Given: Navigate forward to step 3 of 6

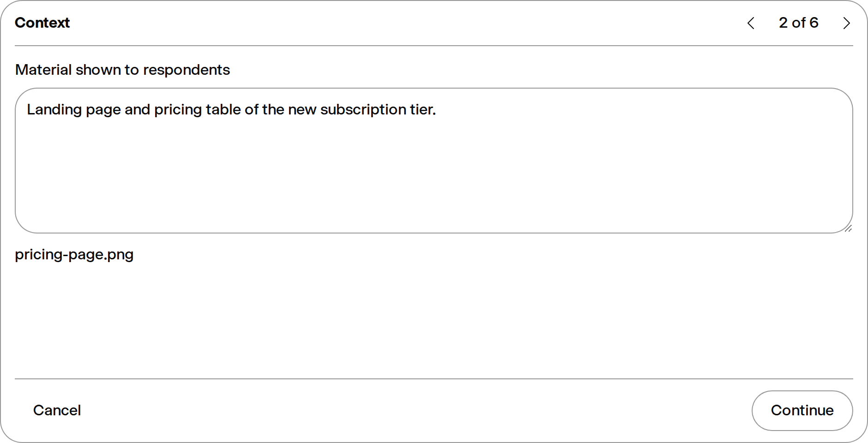Looking at the screenshot, I should 846,23.
